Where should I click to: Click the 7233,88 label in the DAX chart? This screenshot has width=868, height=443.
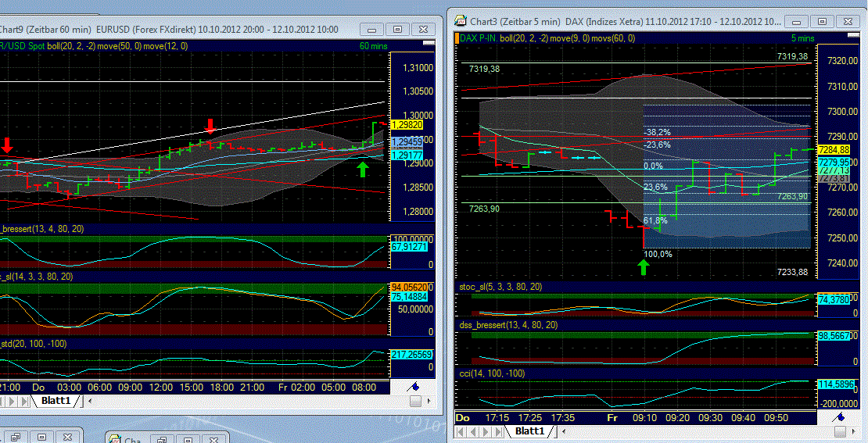click(x=792, y=272)
